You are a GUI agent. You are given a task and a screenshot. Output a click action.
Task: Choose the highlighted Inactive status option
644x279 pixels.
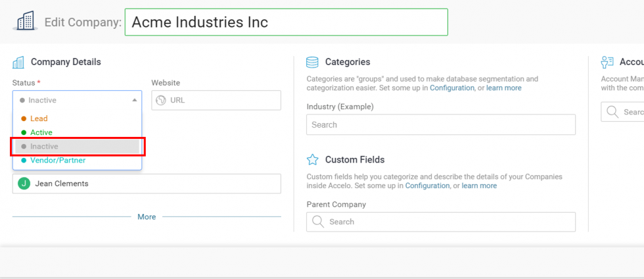(x=78, y=147)
